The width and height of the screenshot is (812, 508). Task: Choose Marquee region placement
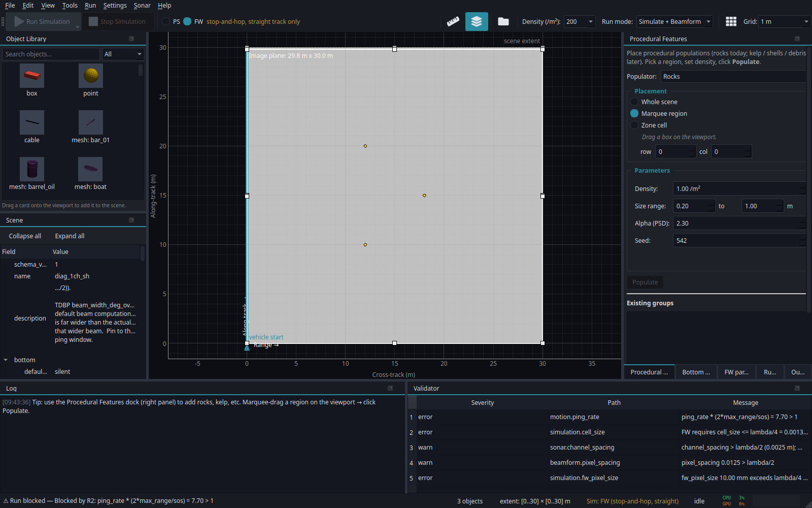[634, 113]
